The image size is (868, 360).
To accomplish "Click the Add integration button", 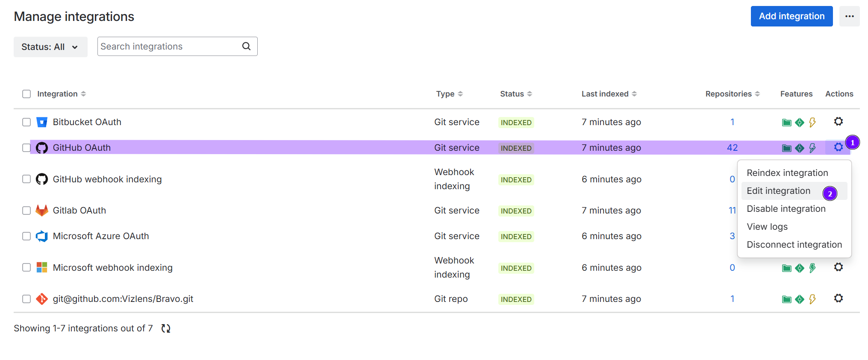I will (x=791, y=16).
